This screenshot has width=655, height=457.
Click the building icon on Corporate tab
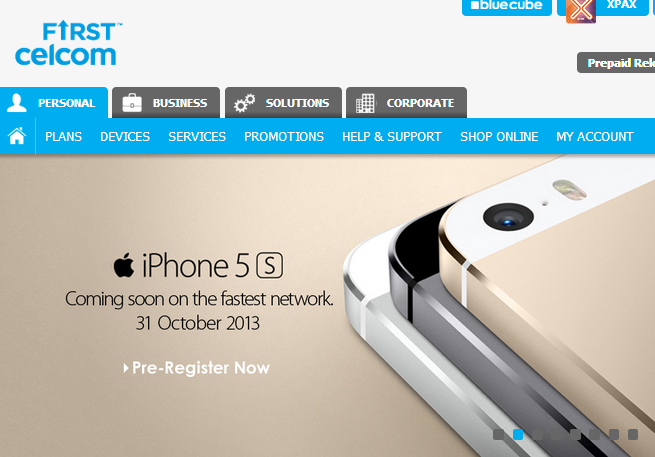pos(365,103)
